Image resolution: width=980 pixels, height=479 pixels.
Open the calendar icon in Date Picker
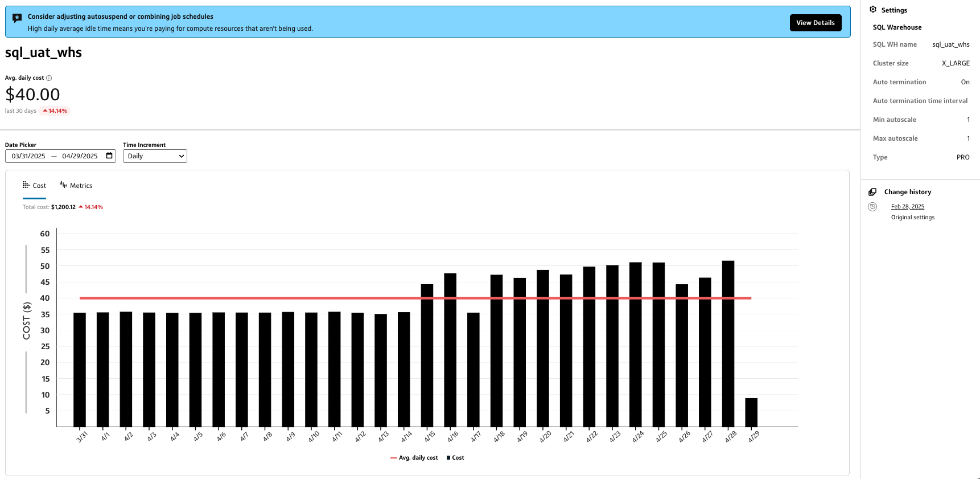tap(109, 155)
